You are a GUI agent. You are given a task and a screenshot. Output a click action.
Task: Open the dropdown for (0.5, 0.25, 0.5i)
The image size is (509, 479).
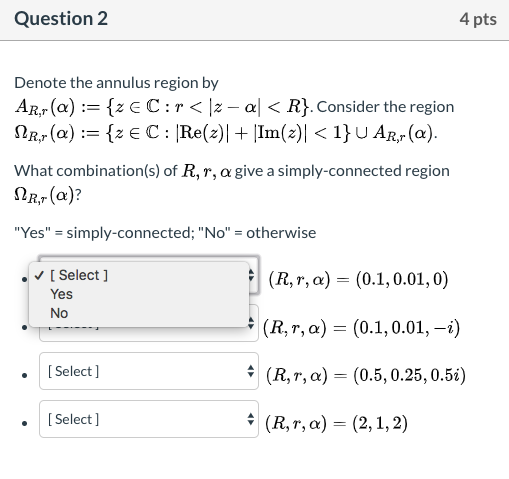tap(149, 371)
